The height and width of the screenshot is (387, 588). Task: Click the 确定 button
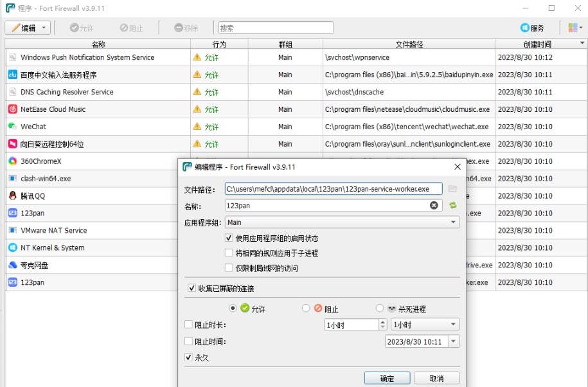point(387,378)
